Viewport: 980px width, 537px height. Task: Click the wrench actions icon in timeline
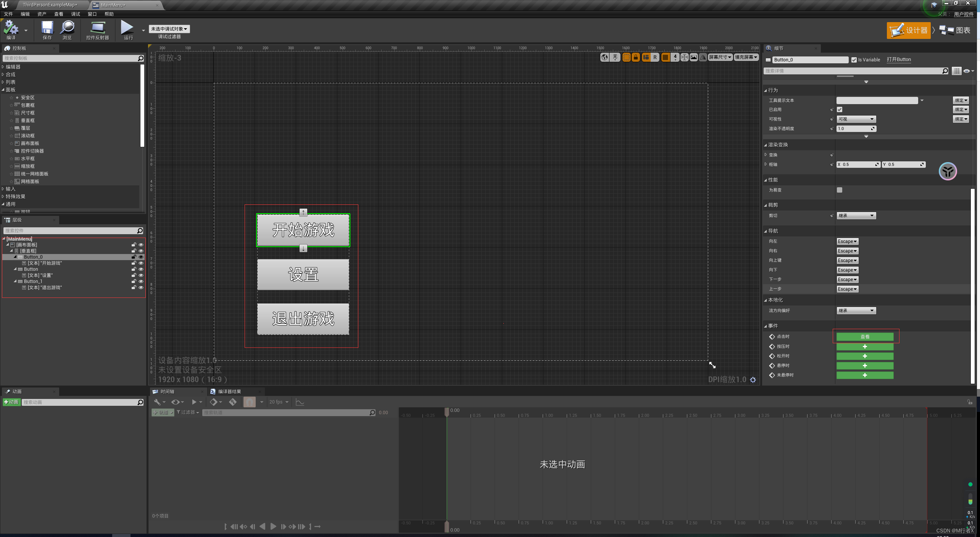click(x=157, y=402)
